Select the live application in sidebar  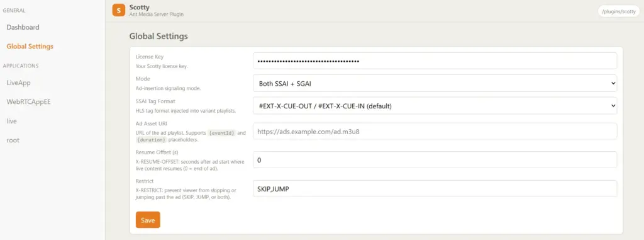[x=11, y=121]
